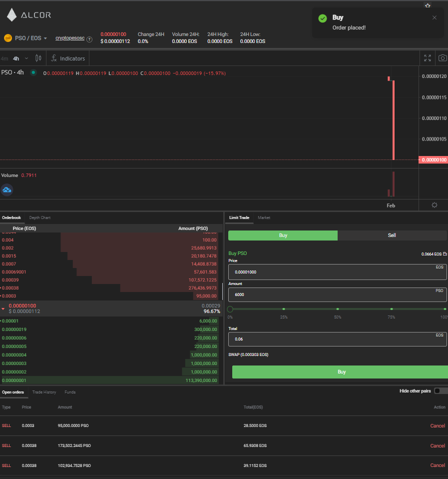Image resolution: width=448 pixels, height=479 pixels.
Task: Toggle chart fullscreen mode
Action: pyautogui.click(x=427, y=58)
